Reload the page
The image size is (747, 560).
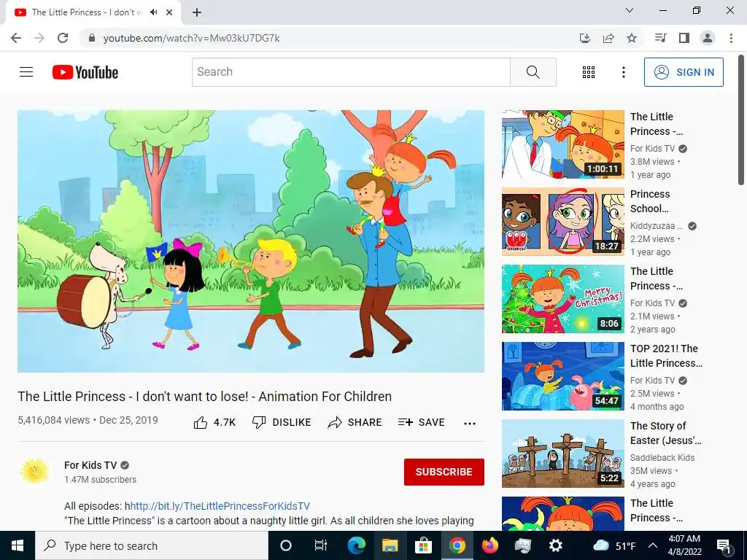63,38
